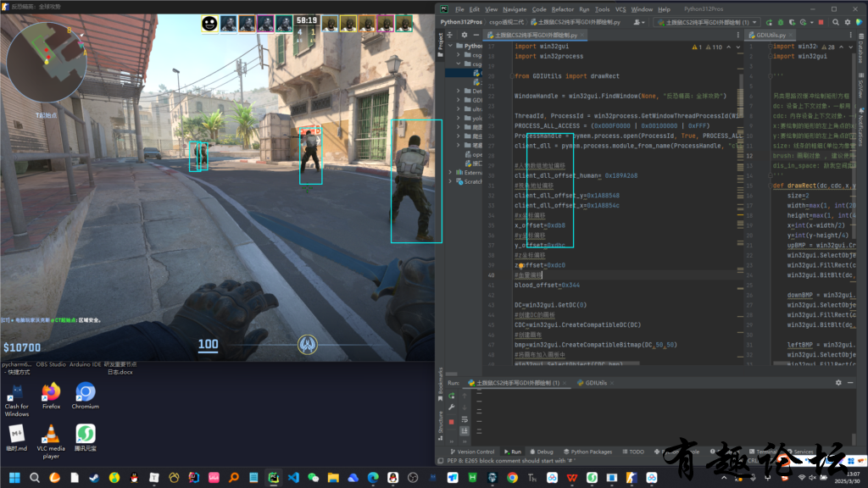Open the Refactor menu
This screenshot has height=488, width=868.
click(x=563, y=9)
